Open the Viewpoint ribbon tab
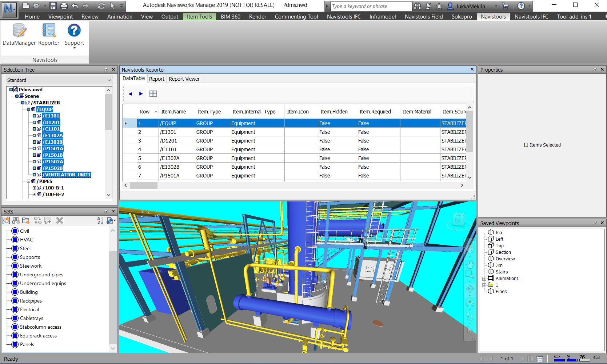 (60, 17)
